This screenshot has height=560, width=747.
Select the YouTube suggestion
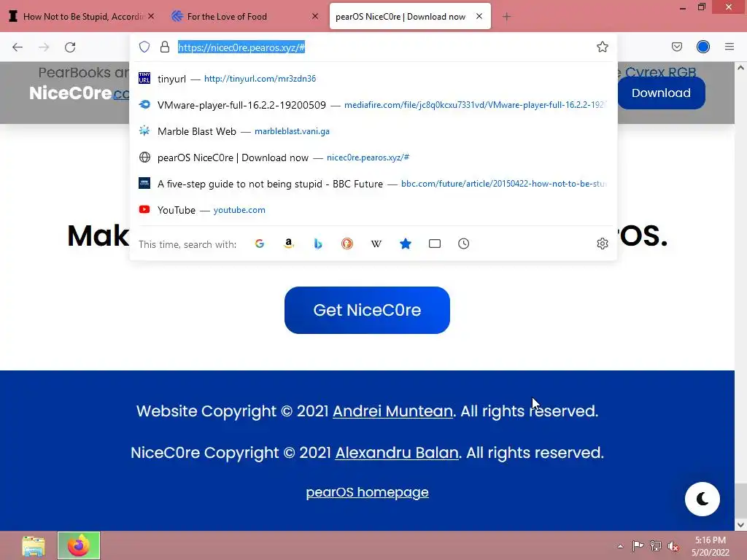click(373, 210)
